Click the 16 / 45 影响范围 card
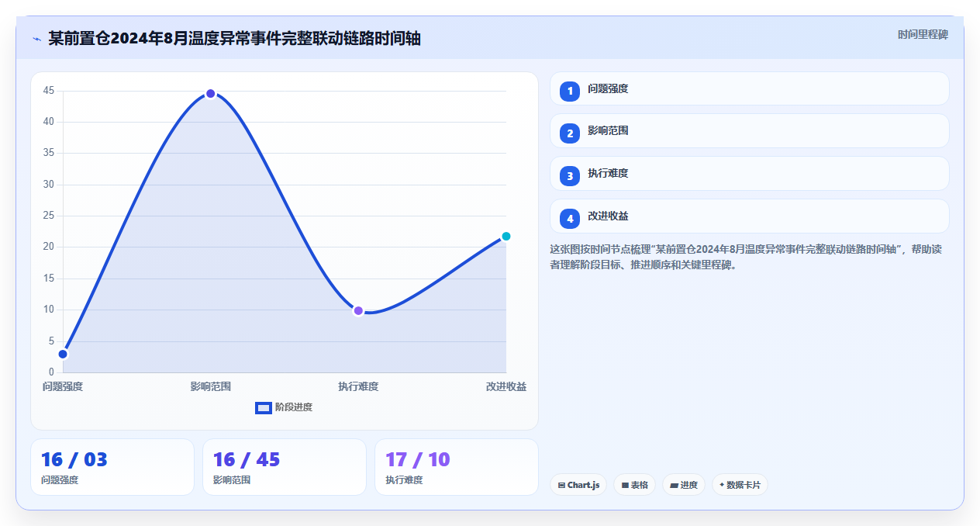980x526 pixels. tap(285, 467)
